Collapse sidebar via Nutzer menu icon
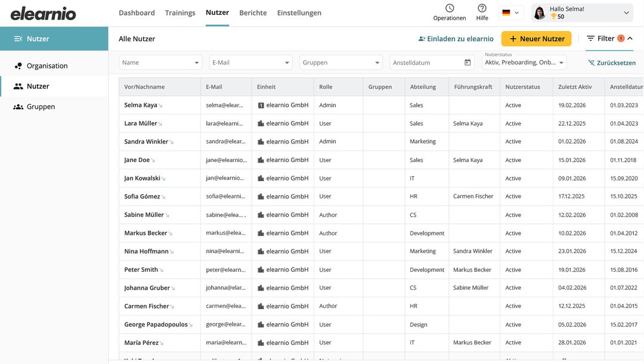 (18, 39)
